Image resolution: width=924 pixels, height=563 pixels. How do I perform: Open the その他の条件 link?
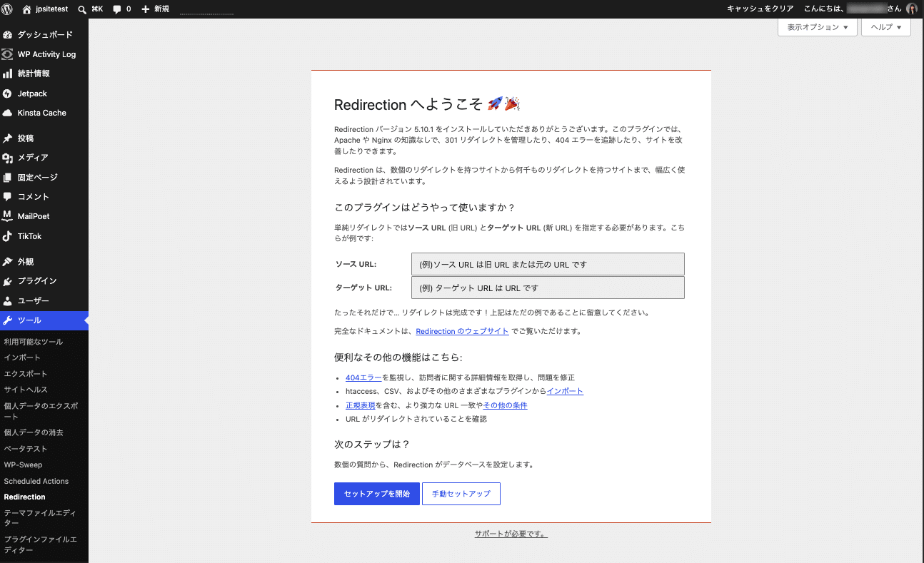click(x=506, y=405)
